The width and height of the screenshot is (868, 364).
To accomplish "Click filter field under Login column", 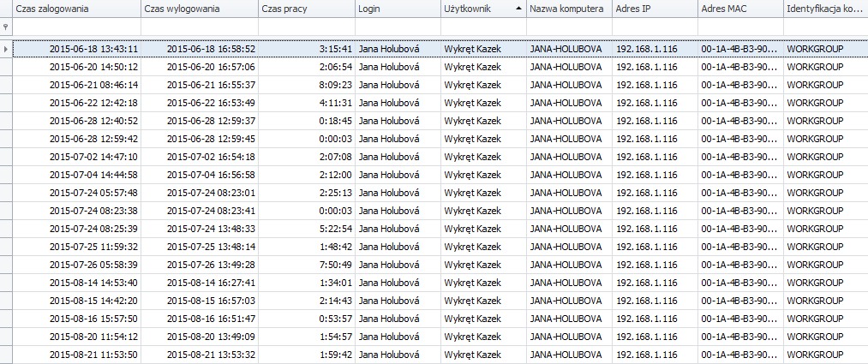I will (x=398, y=27).
